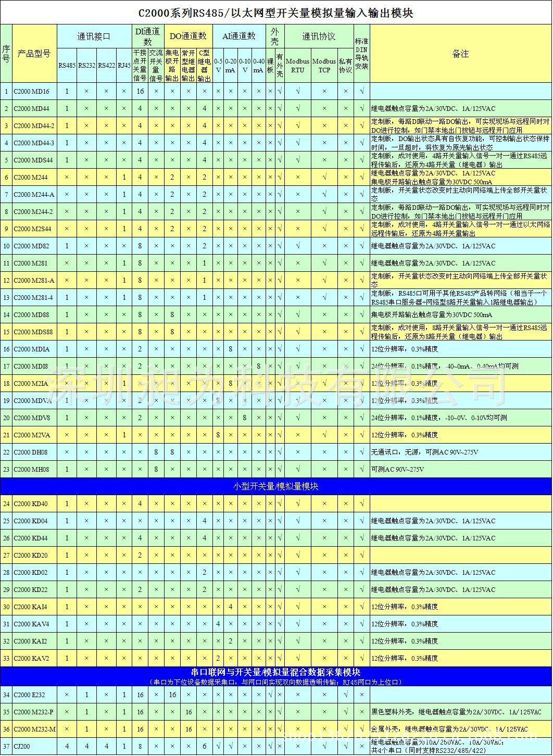Screen dimensions: 553x756
Task: Select the "DO通道数" header cell
Action: [x=188, y=36]
